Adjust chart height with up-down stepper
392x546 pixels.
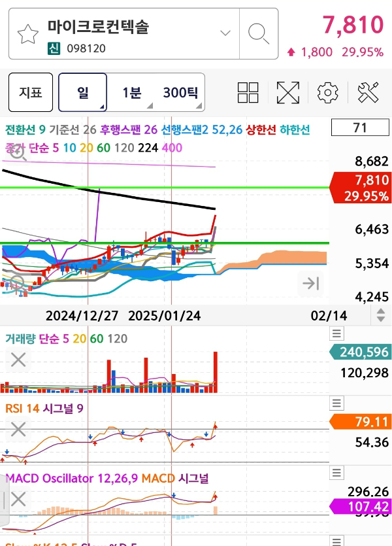pyautogui.click(x=381, y=315)
